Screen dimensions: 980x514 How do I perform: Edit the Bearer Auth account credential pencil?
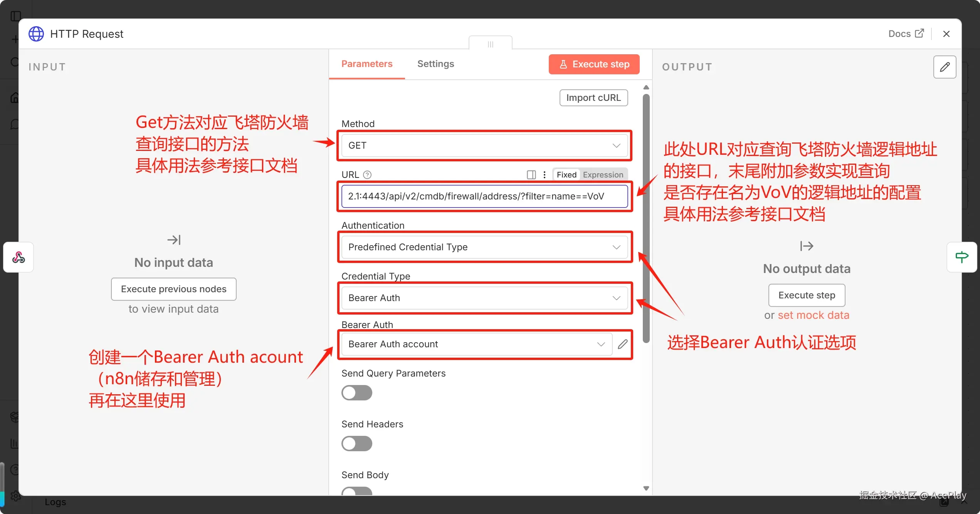622,344
